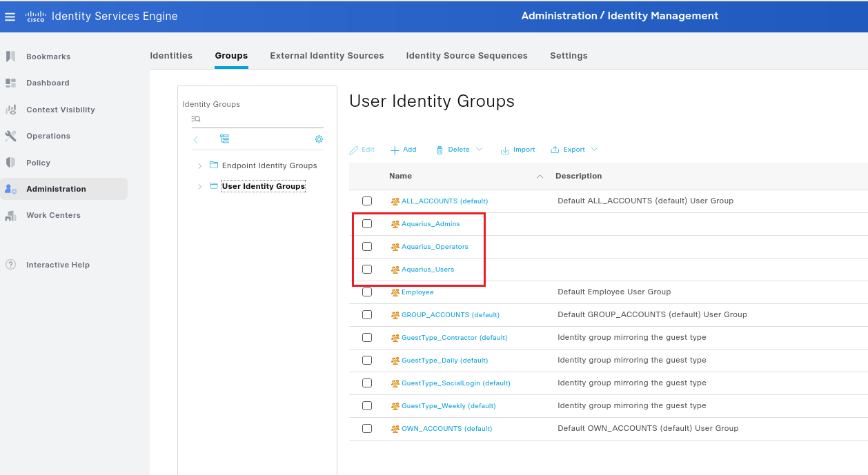
Task: Expand the User Identity Groups tree node
Action: pyautogui.click(x=200, y=186)
